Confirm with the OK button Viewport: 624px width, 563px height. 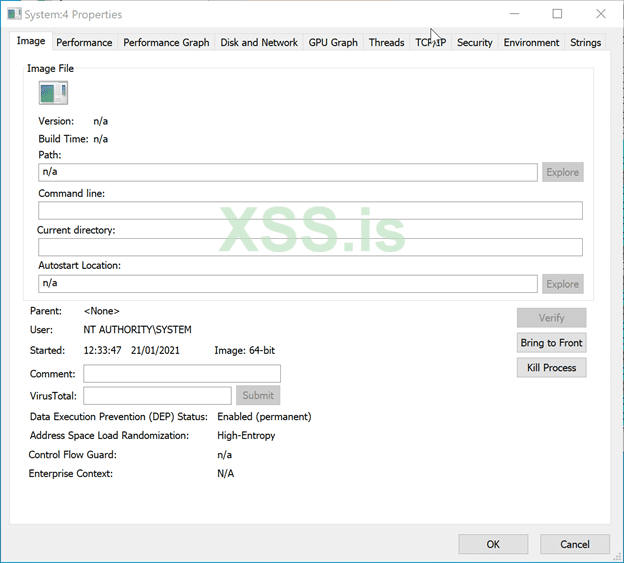pyautogui.click(x=493, y=544)
